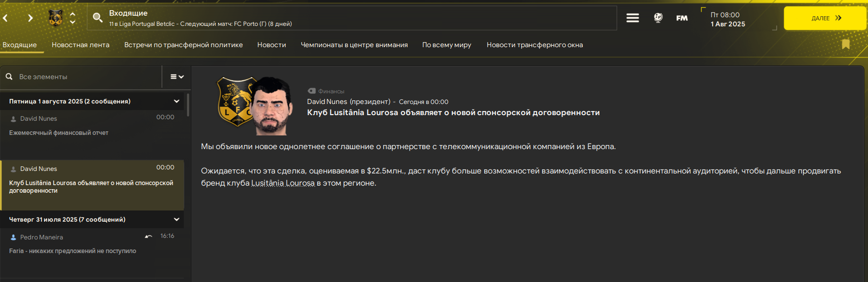The height and width of the screenshot is (282, 868).
Task: Open the FM menu icon
Action: click(x=682, y=18)
